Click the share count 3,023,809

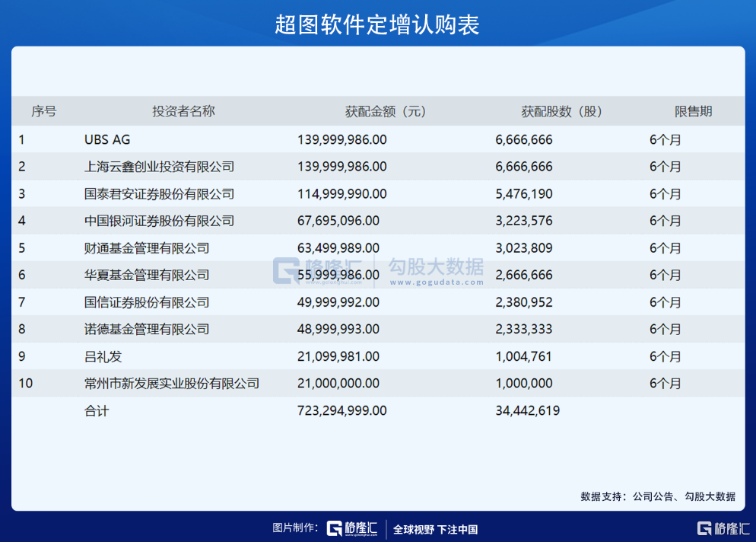coord(524,248)
